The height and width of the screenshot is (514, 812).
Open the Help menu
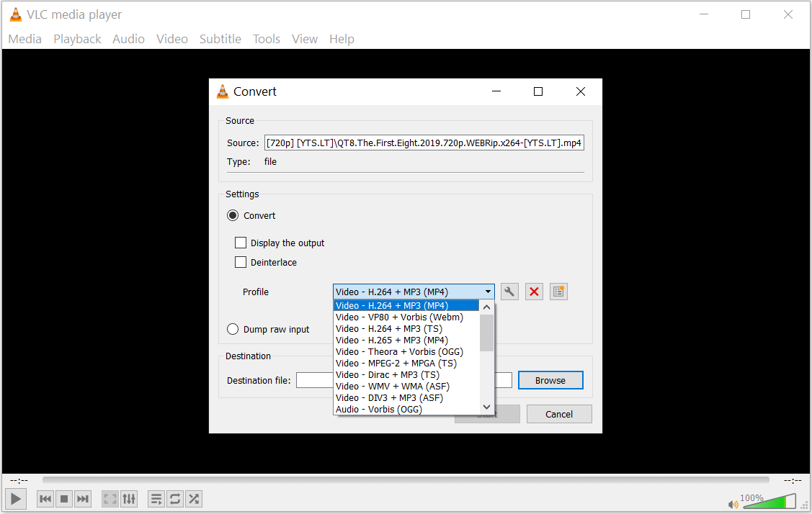(342, 39)
